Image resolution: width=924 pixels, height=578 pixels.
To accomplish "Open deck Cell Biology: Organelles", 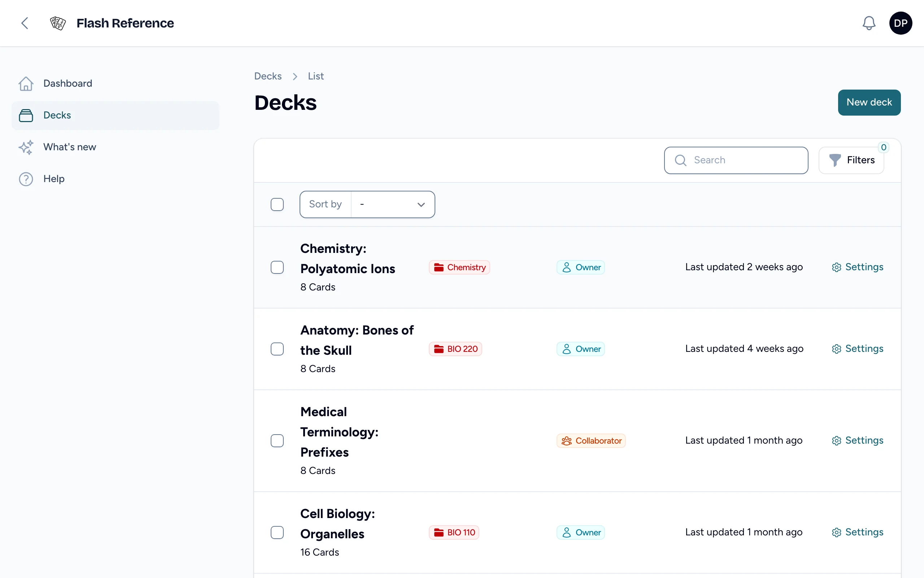I will pos(337,524).
